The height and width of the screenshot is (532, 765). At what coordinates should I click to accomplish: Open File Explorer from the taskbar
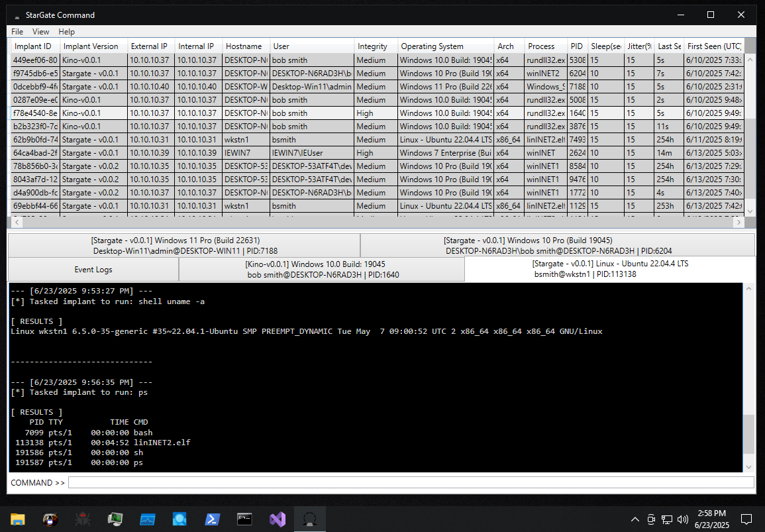pyautogui.click(x=17, y=519)
